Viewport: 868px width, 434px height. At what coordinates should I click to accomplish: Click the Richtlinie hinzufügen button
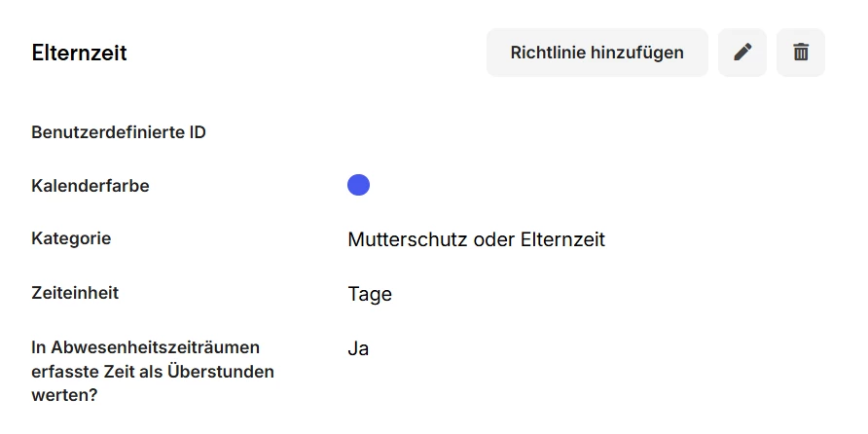pyautogui.click(x=597, y=53)
